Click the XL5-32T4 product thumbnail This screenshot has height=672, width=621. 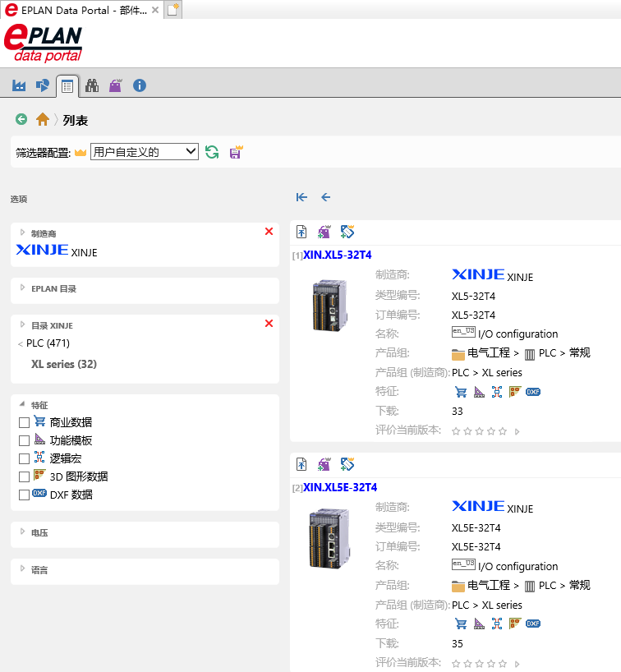tap(329, 305)
